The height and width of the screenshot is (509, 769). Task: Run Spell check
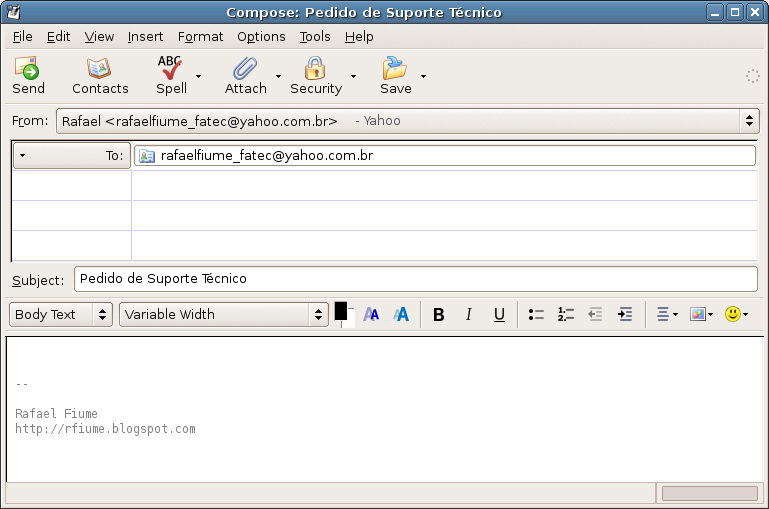pos(171,76)
